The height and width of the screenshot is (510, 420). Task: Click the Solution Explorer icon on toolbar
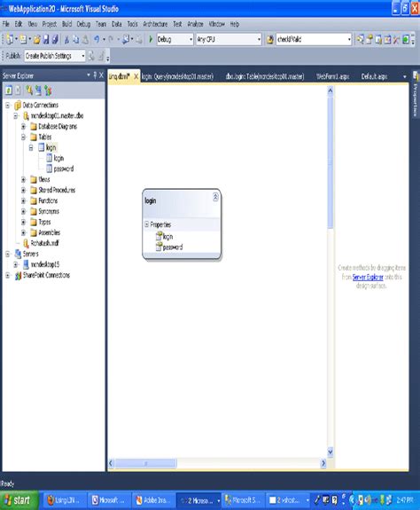tap(361, 39)
